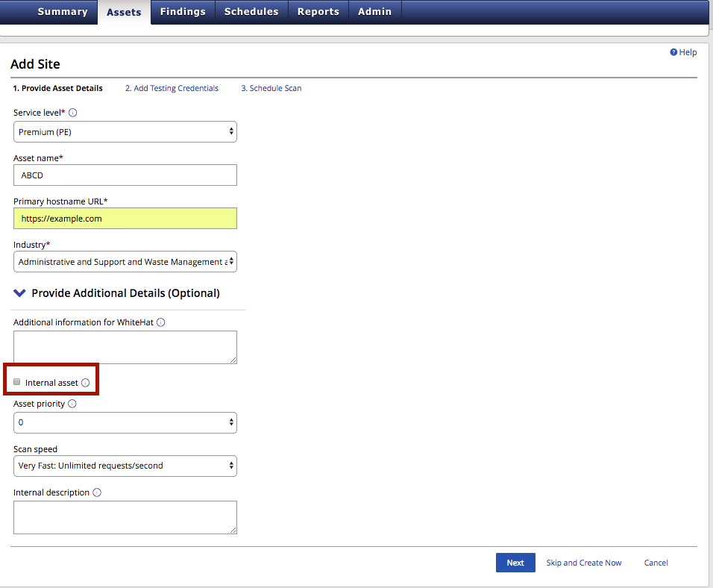Go to the Admin tab

point(374,11)
